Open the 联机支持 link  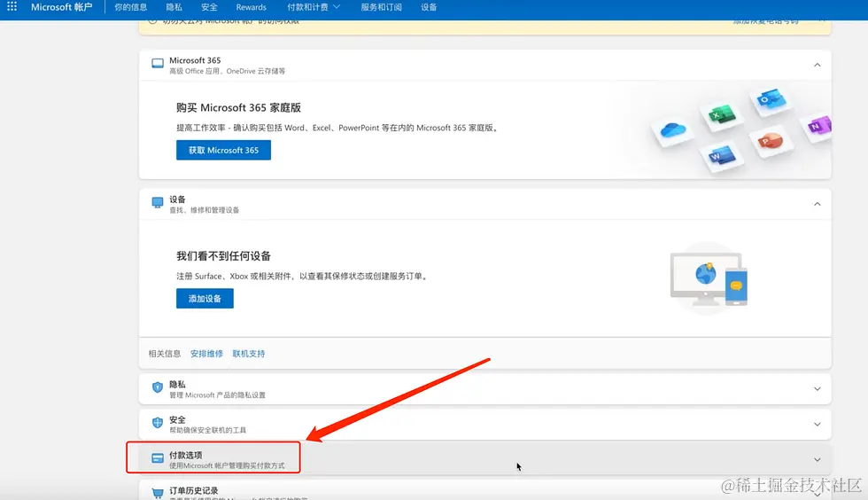pyautogui.click(x=249, y=354)
